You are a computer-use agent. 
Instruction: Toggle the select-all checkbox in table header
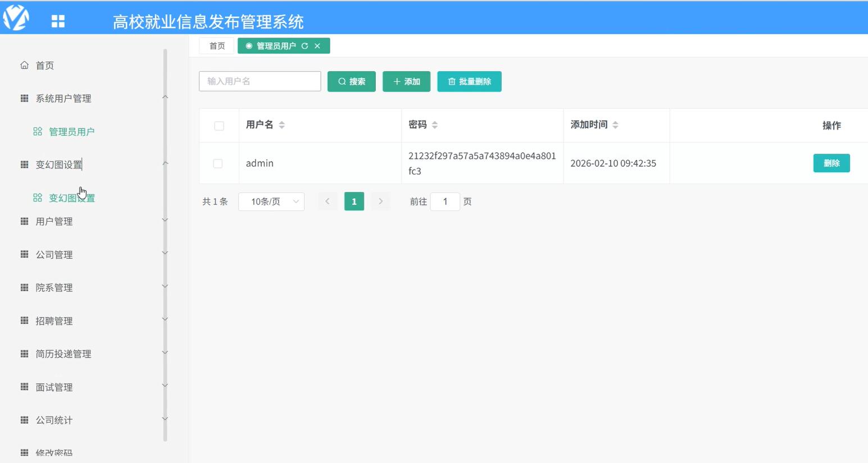(x=219, y=126)
